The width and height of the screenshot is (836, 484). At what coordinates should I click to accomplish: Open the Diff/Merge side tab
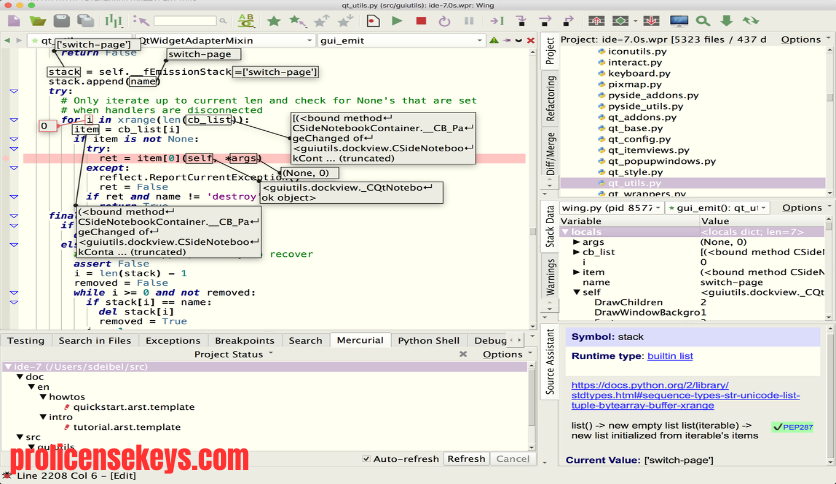pos(550,154)
